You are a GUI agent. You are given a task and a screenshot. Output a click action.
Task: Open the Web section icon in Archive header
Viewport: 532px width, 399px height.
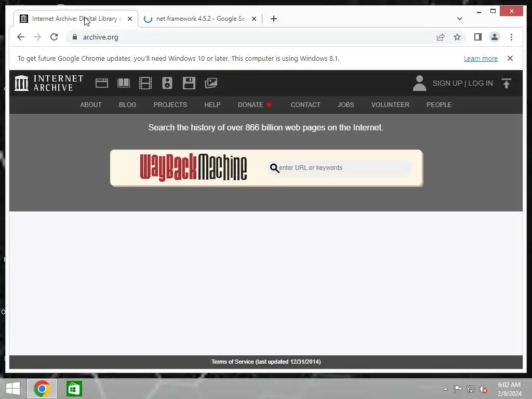click(x=102, y=83)
